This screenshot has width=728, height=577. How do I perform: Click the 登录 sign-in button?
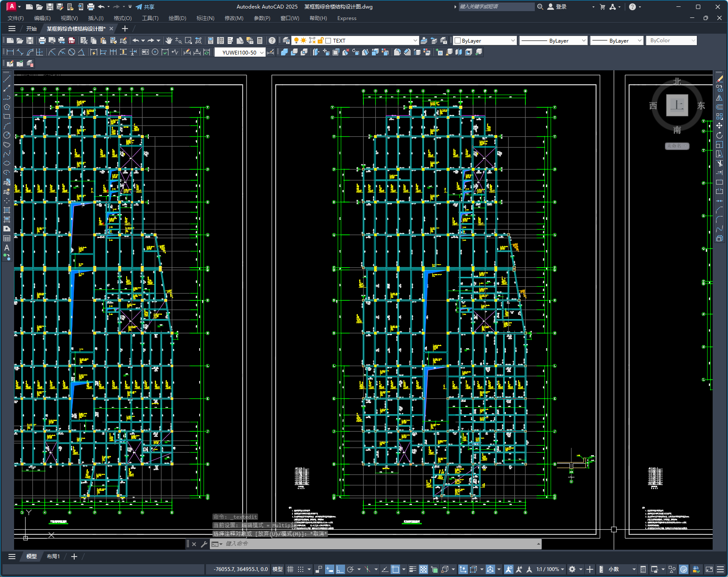(557, 7)
